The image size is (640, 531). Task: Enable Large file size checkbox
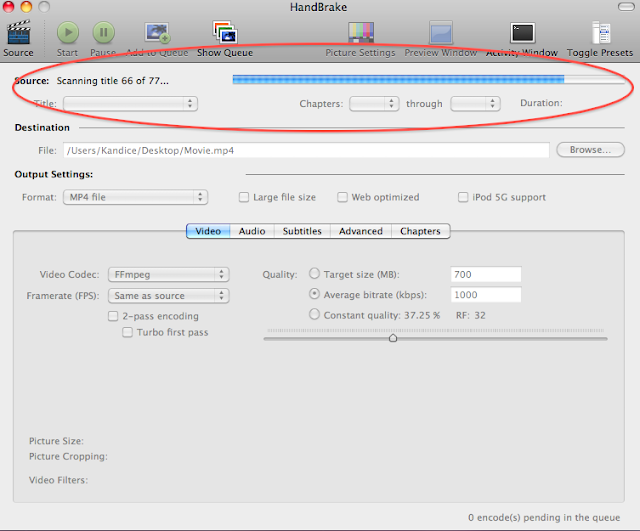click(244, 197)
